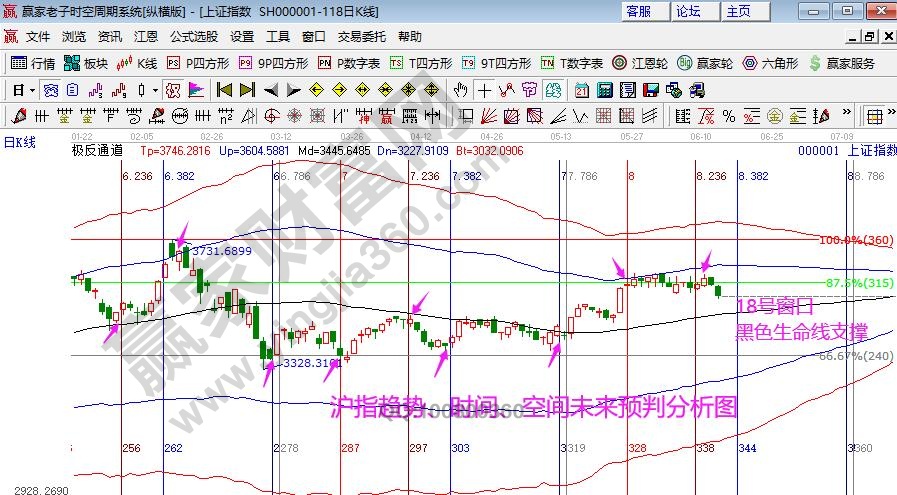The image size is (897, 495).
Task: Toggle the crosshair cursor button
Action: tap(484, 89)
